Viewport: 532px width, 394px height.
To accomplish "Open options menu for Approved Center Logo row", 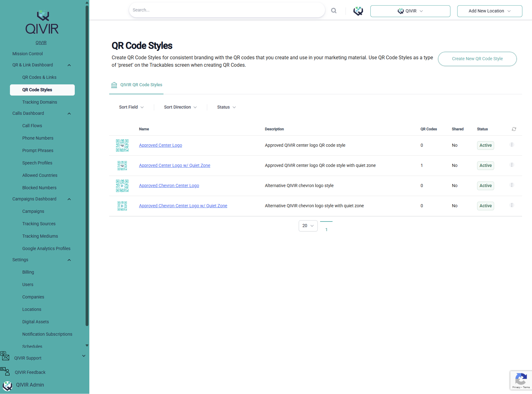I will click(512, 145).
